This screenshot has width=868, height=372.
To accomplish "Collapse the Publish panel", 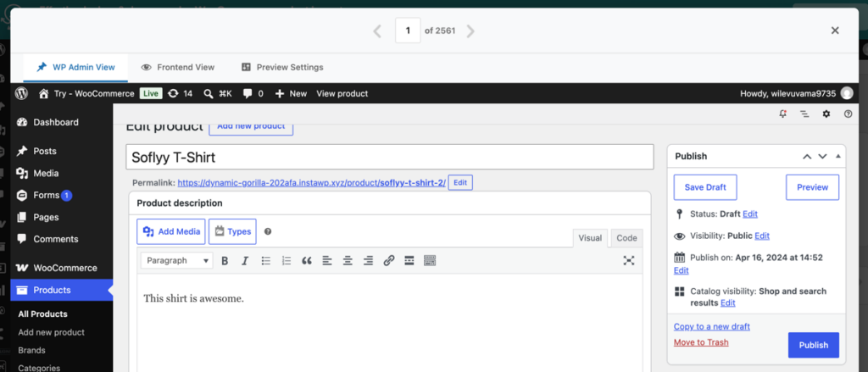I will (837, 157).
